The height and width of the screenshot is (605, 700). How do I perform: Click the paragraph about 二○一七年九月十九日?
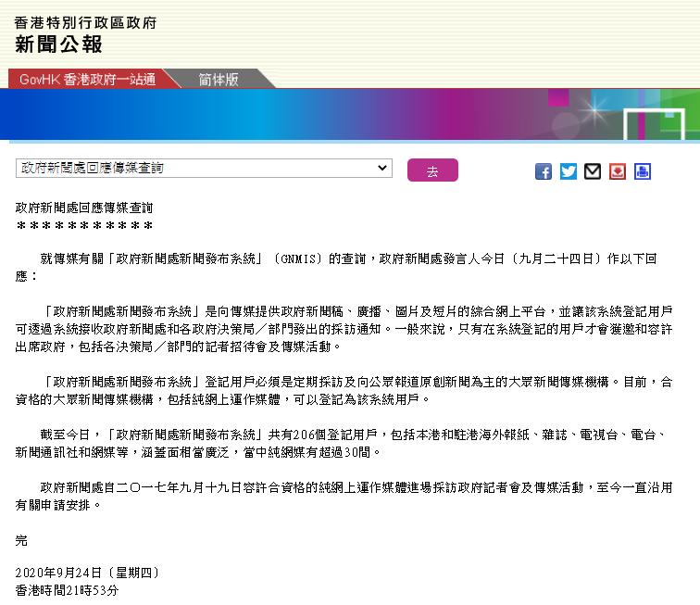click(x=343, y=497)
